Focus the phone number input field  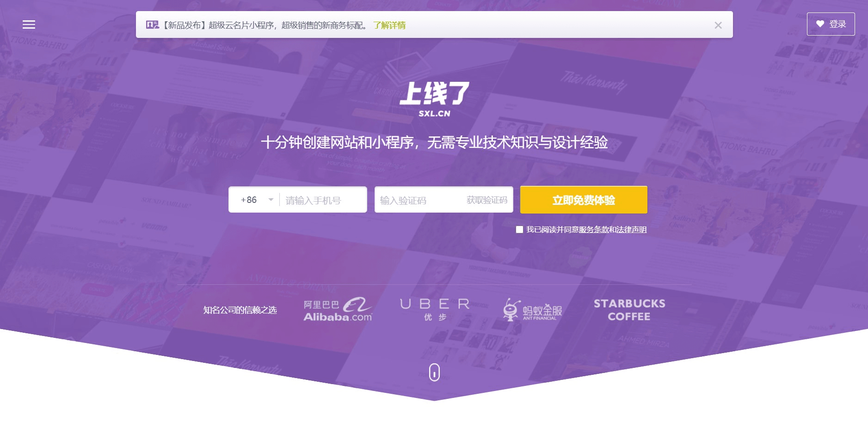pos(323,200)
